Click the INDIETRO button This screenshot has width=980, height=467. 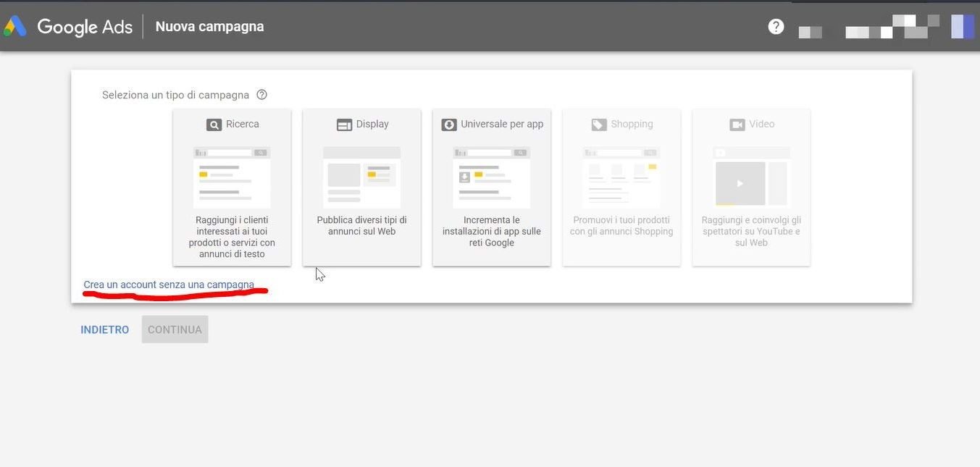104,329
